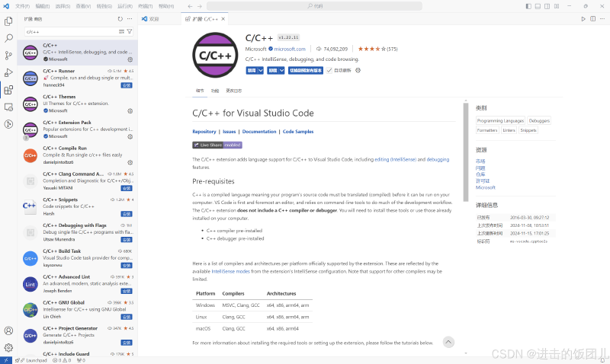Select the Changelog tab of extension page
Image resolution: width=610 pixels, height=364 pixels.
pos(234,91)
